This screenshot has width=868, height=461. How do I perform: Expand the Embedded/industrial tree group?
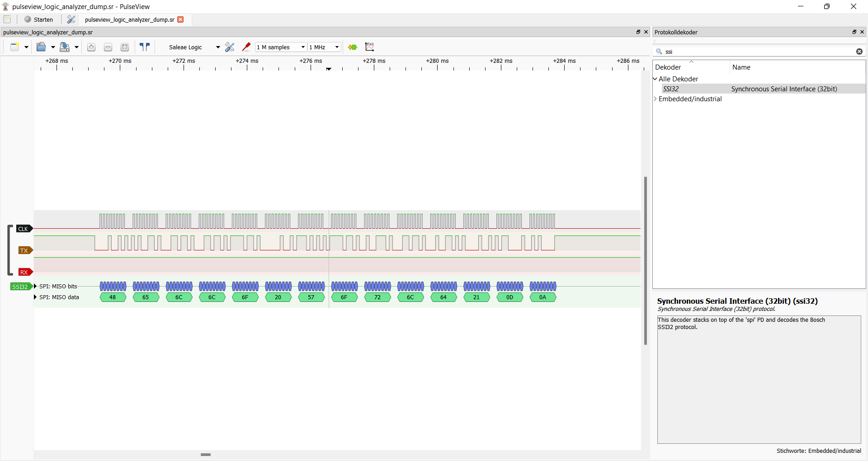(655, 99)
